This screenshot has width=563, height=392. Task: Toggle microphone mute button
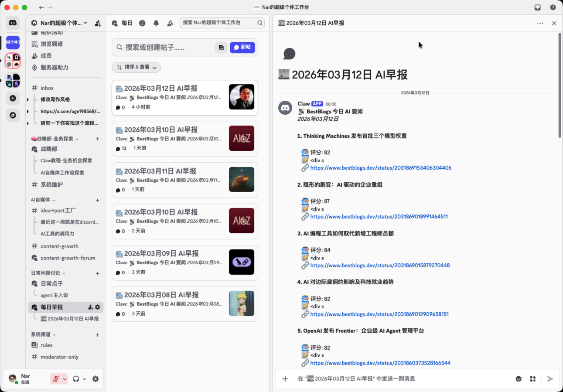point(55,379)
